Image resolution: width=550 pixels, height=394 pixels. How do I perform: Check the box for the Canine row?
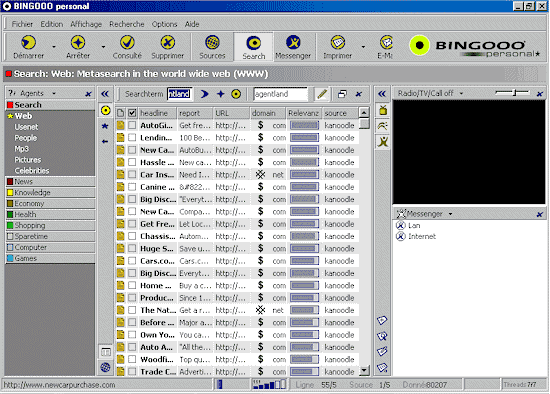132,187
